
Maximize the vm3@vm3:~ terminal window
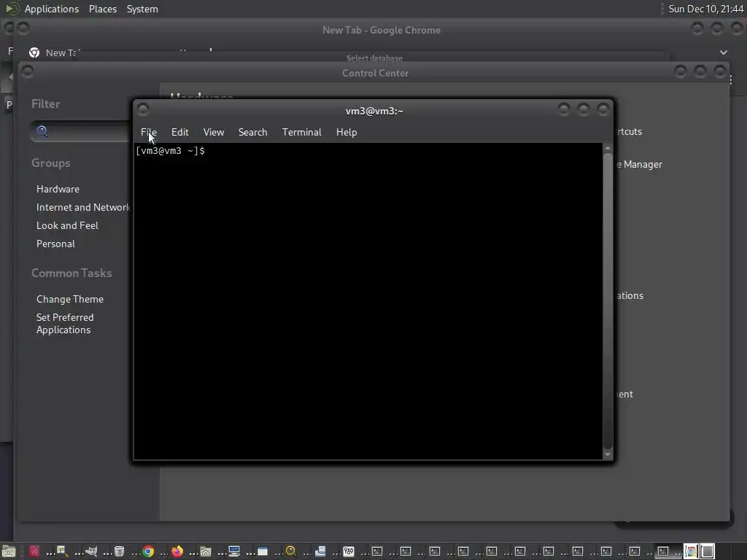pyautogui.click(x=583, y=110)
